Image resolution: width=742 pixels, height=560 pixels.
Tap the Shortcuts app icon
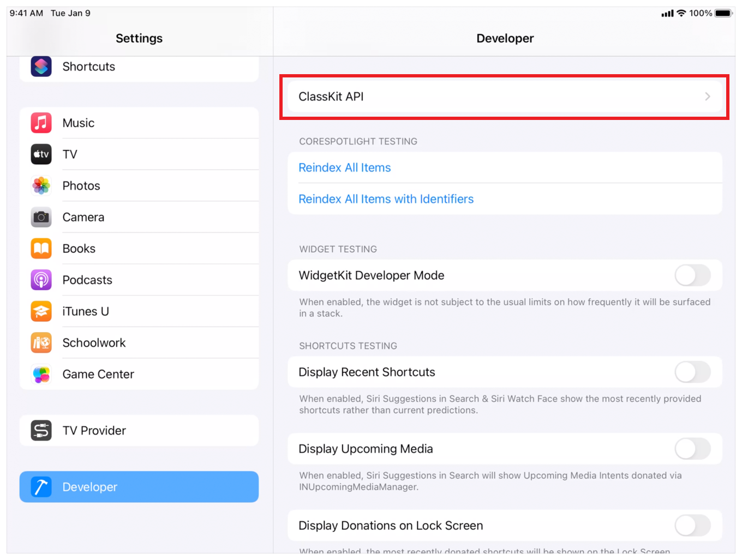tap(41, 67)
